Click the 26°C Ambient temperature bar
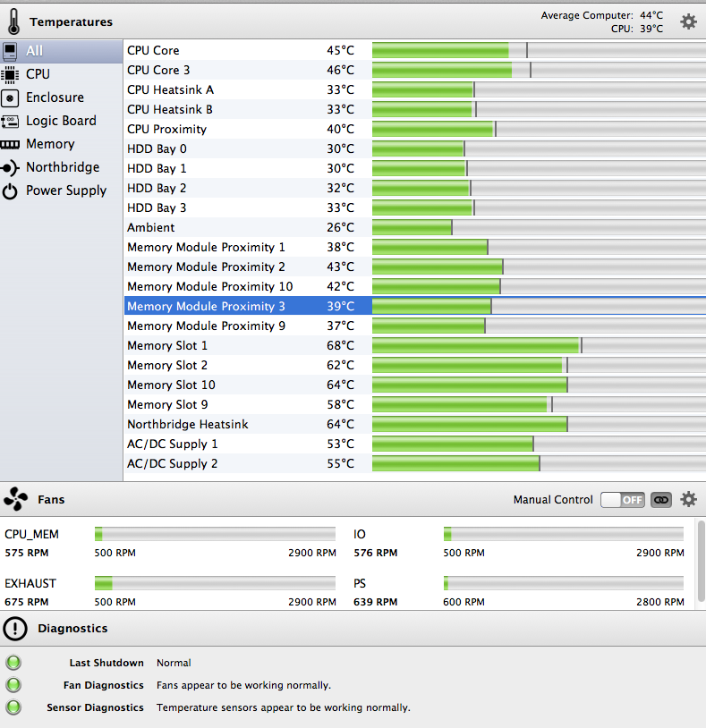Screen dimensions: 706x728 point(539,227)
